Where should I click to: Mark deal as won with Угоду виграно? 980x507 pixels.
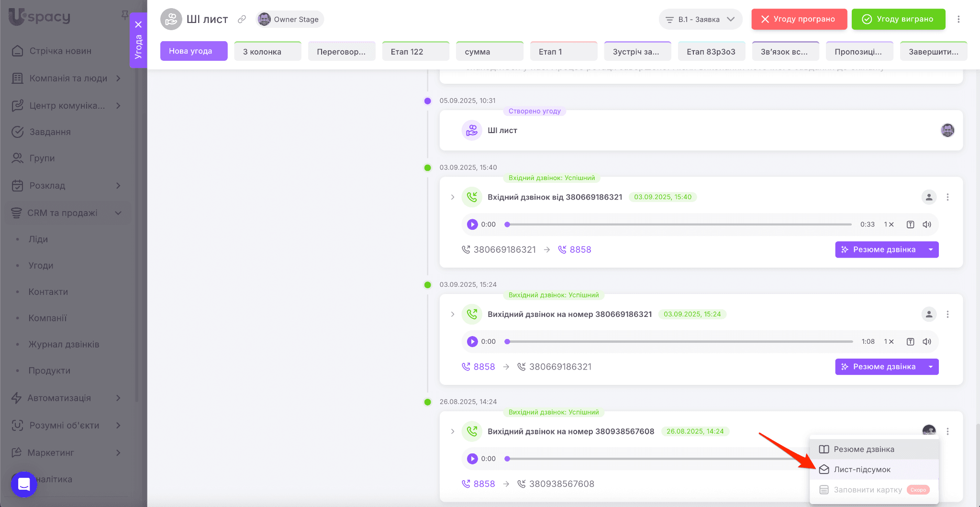[x=898, y=19]
